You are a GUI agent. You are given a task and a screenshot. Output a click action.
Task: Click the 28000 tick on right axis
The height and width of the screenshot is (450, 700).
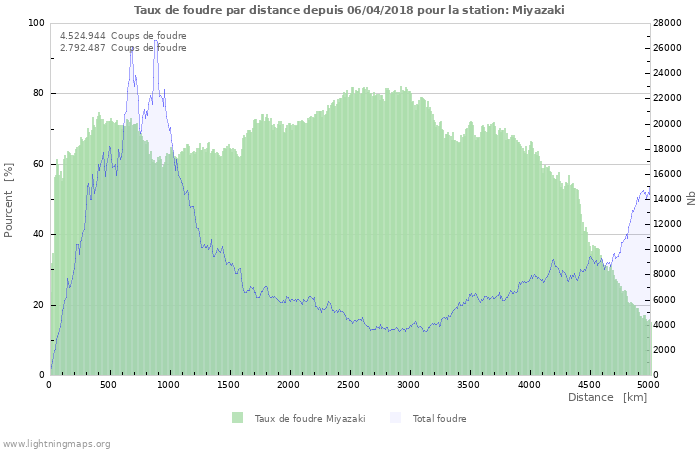(x=667, y=23)
